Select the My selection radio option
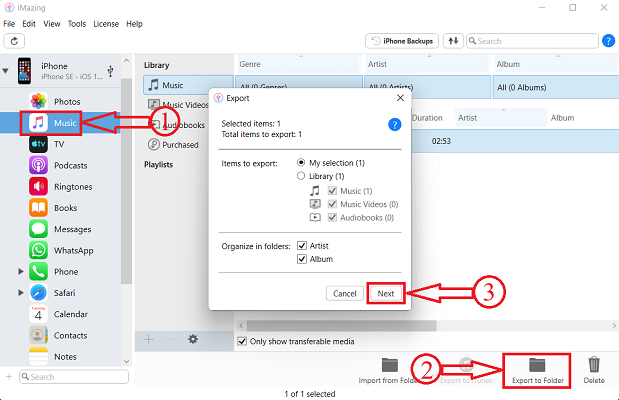The image size is (619, 400). (x=302, y=162)
